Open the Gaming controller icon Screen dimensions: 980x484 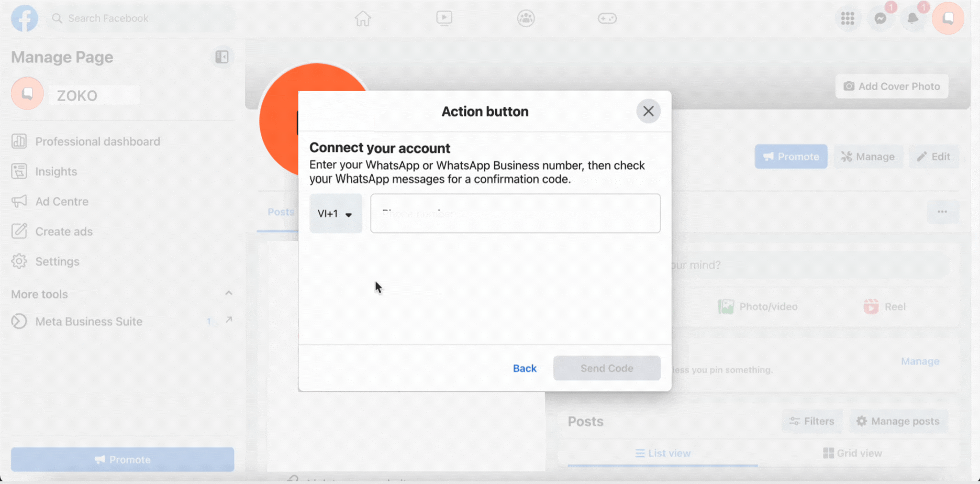607,18
